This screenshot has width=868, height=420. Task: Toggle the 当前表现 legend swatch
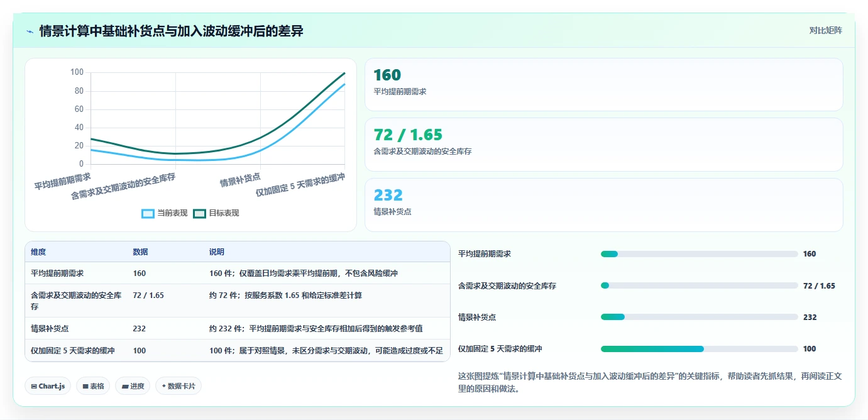[x=148, y=213]
